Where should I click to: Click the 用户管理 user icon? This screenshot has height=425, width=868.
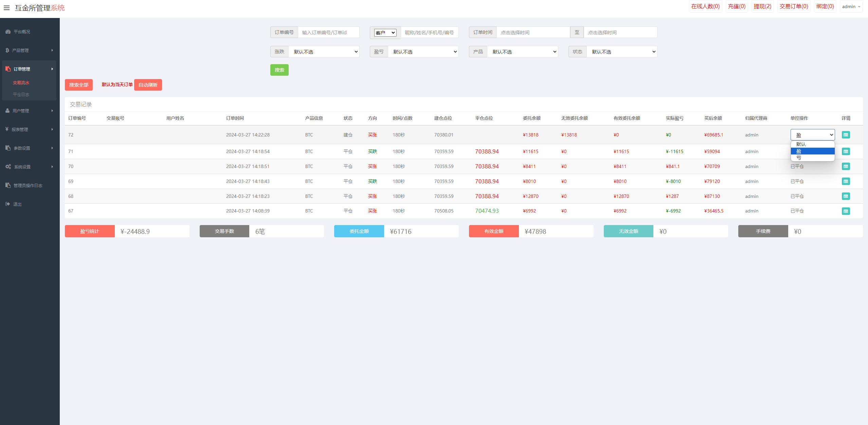click(x=7, y=111)
